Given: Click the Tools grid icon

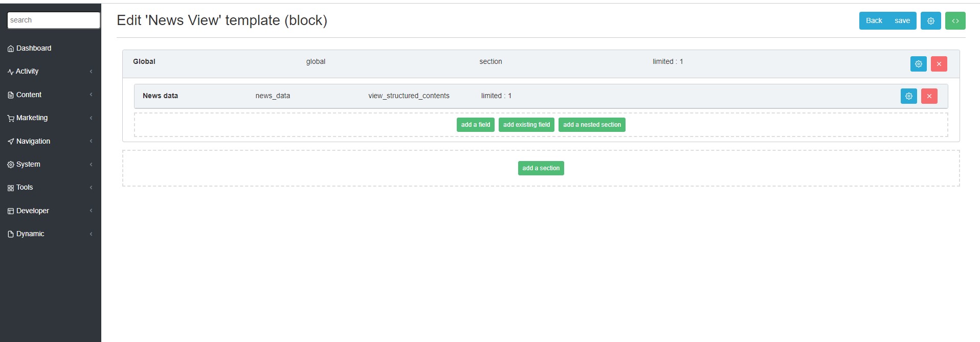Looking at the screenshot, I should [x=11, y=188].
